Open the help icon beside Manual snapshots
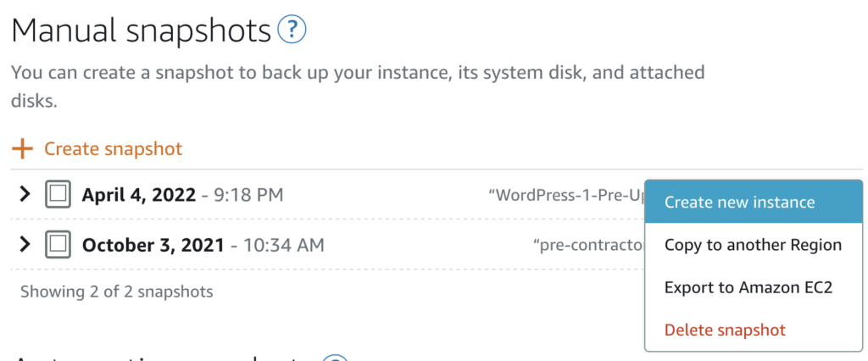Screen dimensions: 868x361 tap(292, 31)
